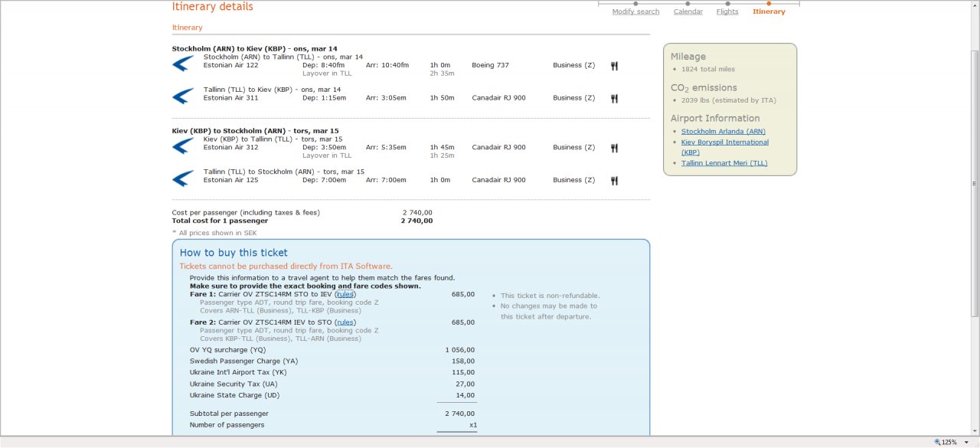980x448 pixels.
Task: Click the vertical scrollbar down arrow
Action: [x=974, y=430]
